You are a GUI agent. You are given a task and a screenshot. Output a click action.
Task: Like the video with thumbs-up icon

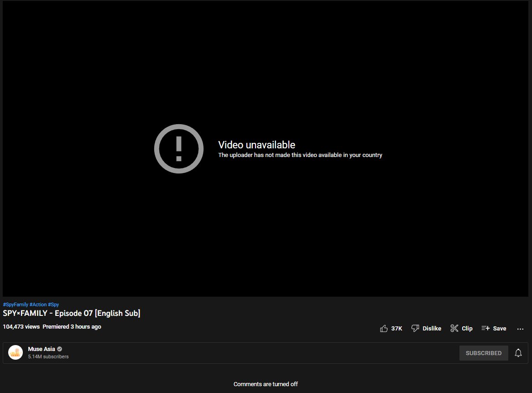click(384, 328)
